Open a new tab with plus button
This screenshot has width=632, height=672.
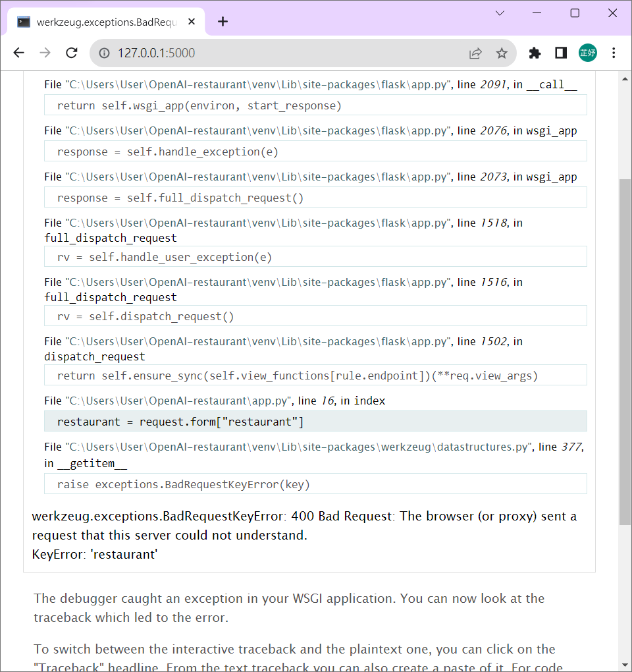point(223,22)
